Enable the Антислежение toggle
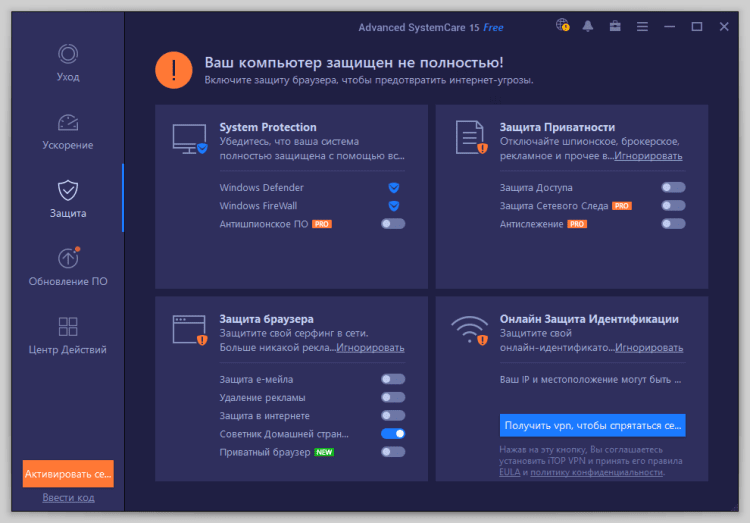Viewport: 750px width, 523px height. [x=673, y=224]
